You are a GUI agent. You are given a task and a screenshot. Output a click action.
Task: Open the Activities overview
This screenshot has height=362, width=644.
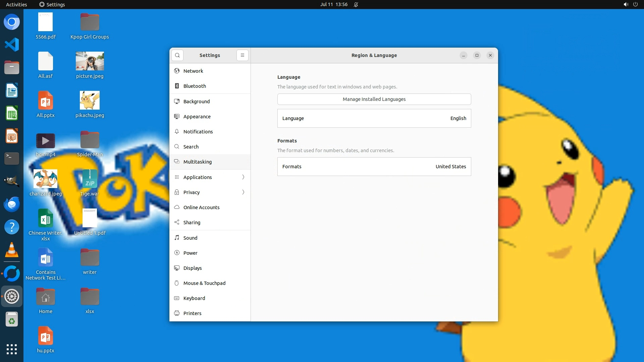pyautogui.click(x=16, y=4)
